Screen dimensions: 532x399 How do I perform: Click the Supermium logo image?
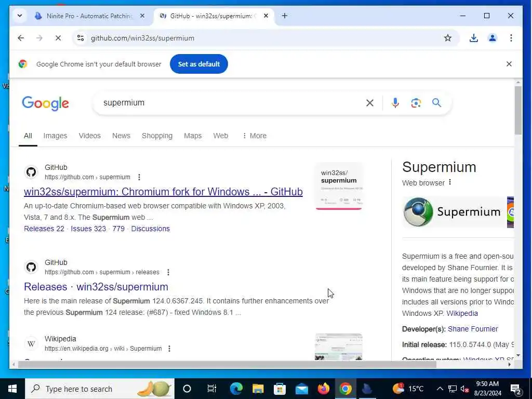[x=454, y=212]
